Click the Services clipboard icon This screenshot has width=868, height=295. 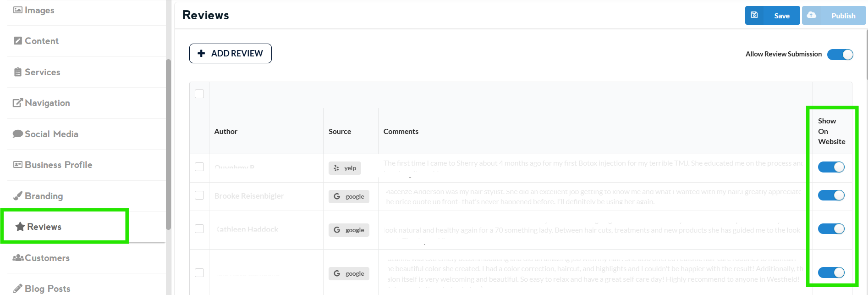pyautogui.click(x=18, y=72)
